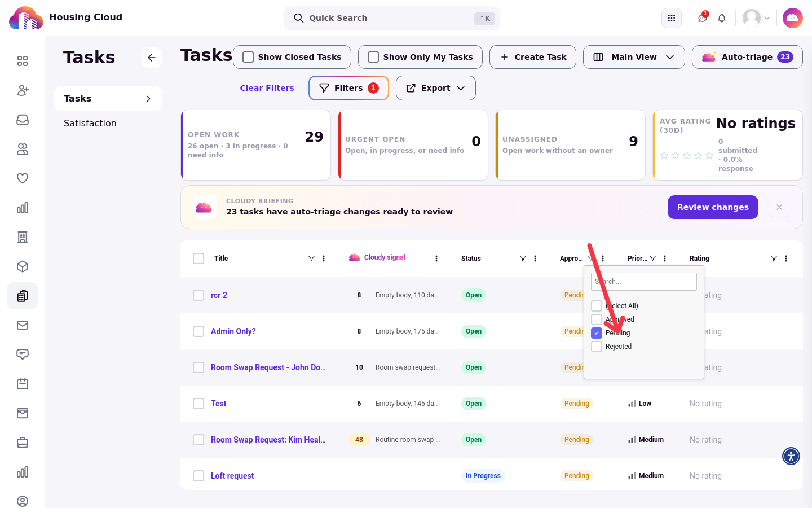The height and width of the screenshot is (508, 812).
Task: Expand the Export dropdown
Action: 436,88
